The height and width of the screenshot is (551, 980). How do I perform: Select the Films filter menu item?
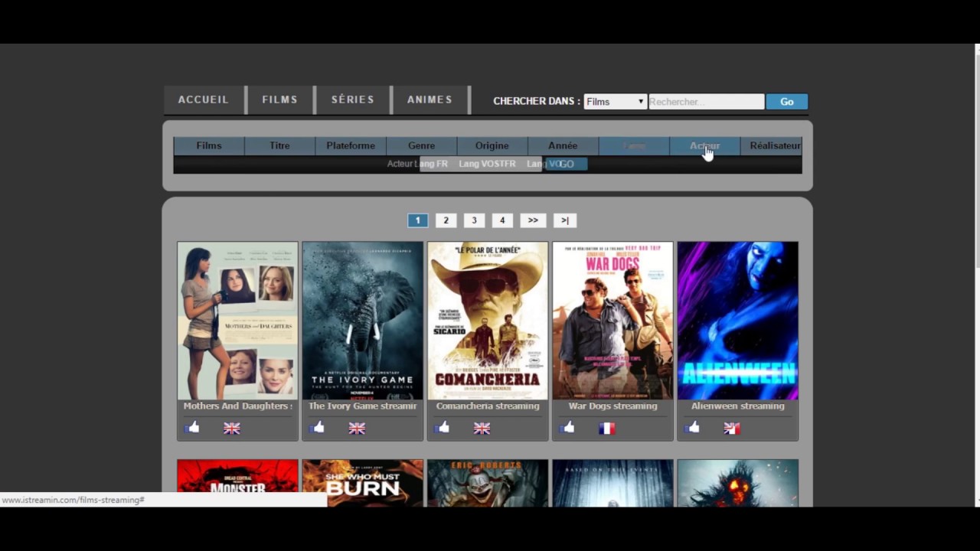pos(209,145)
